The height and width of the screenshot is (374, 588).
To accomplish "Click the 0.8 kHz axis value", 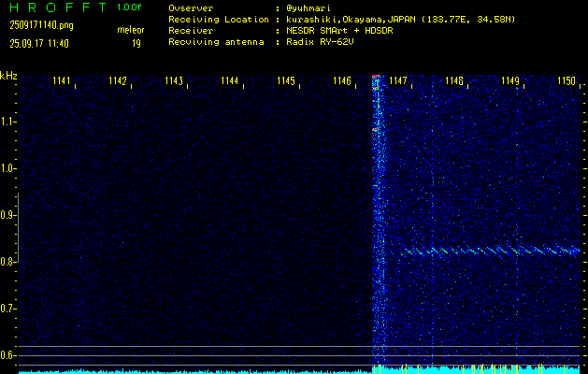I will point(7,262).
